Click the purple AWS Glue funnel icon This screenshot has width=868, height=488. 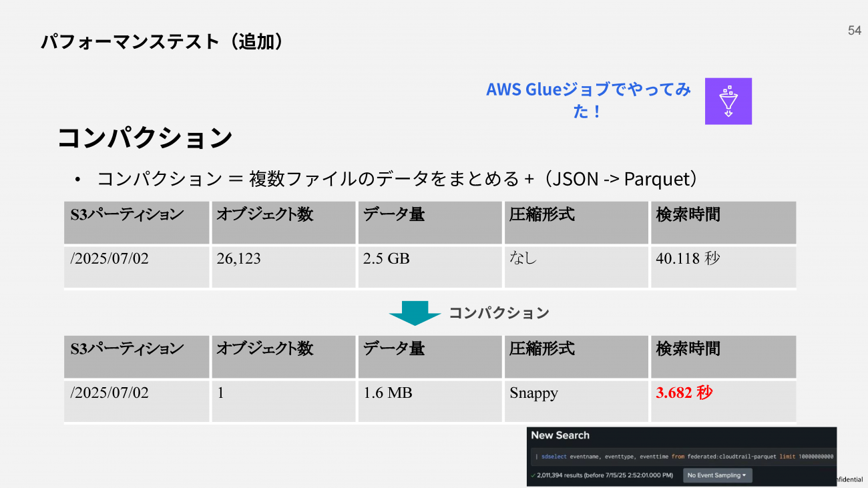tap(728, 101)
